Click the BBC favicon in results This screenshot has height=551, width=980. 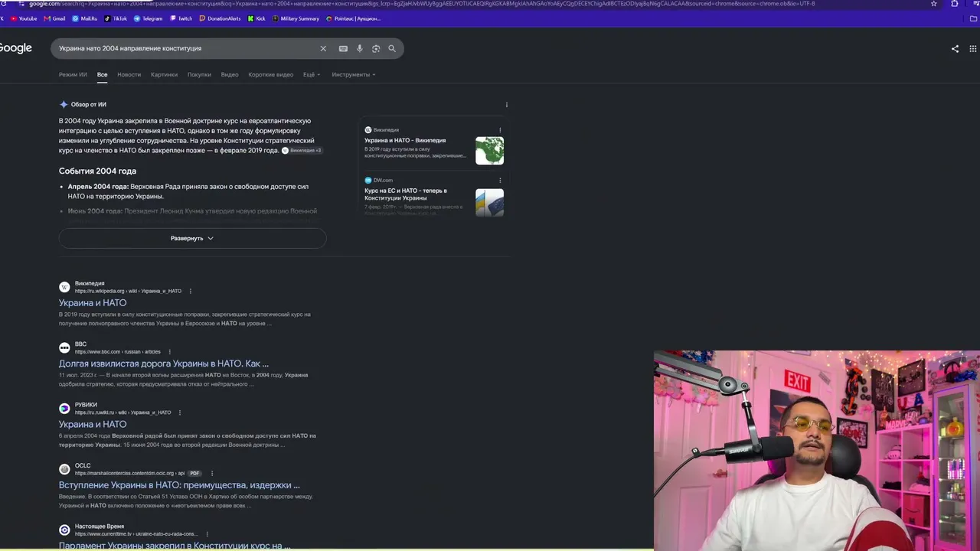coord(64,347)
